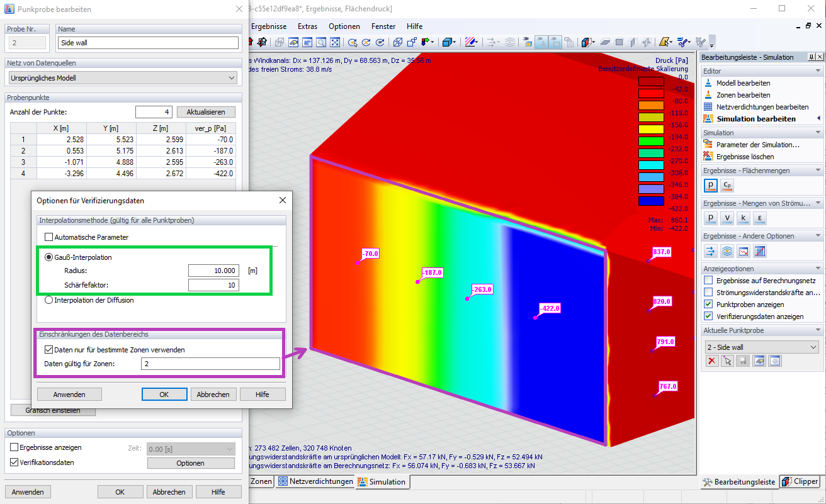Pin the Bearbeitungsleiste panel with pushpin
The height and width of the screenshot is (504, 826).
(812, 57)
